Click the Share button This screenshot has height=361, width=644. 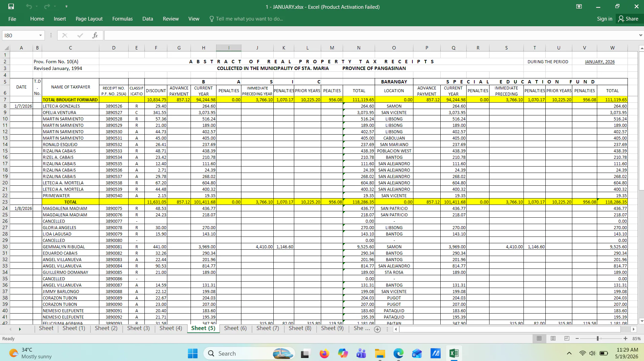pos(629,19)
